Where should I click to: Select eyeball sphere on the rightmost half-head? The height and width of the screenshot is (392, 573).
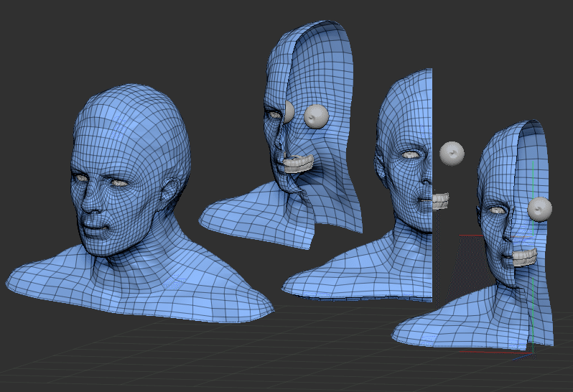540,210
